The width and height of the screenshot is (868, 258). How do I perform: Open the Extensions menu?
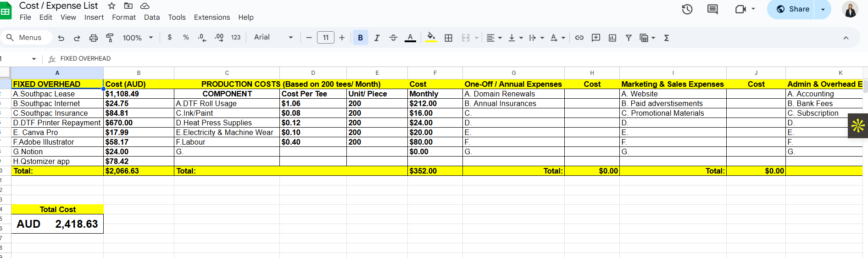[x=212, y=17]
